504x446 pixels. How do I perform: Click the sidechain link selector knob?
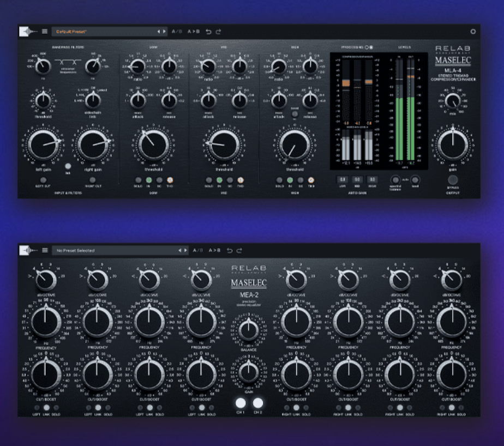click(93, 100)
